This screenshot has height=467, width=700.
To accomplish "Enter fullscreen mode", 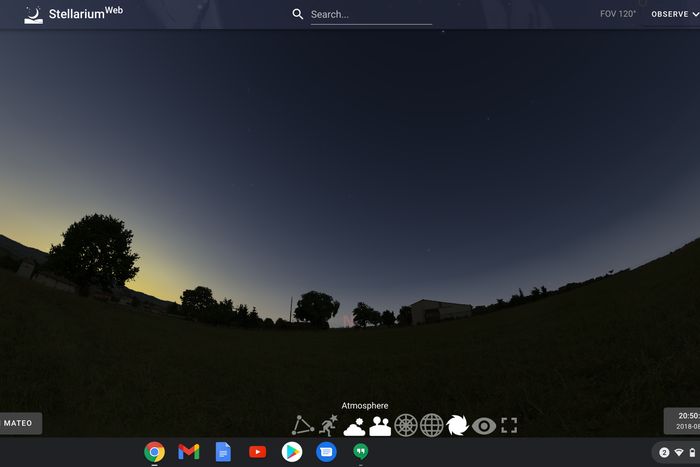I will tap(509, 425).
